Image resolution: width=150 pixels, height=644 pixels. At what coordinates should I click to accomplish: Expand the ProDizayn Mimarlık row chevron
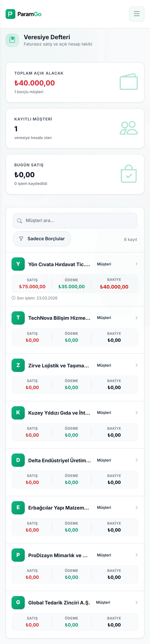click(137, 555)
